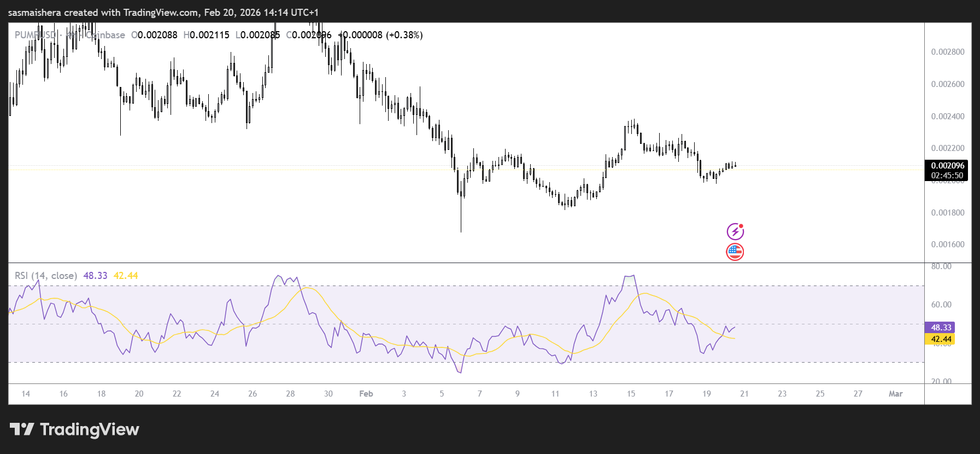Click the 80.00 level on the RSI axis
The width and height of the screenshot is (980, 454).
tap(941, 266)
